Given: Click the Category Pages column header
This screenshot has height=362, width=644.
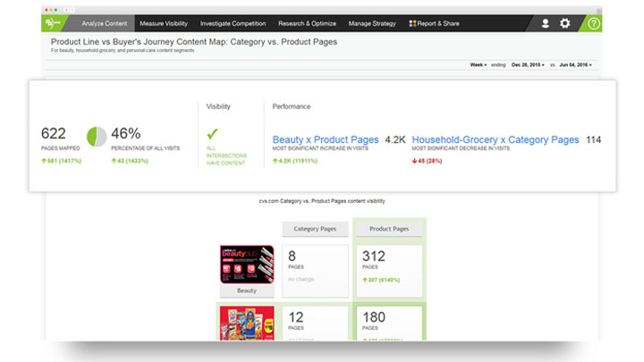Looking at the screenshot, I should pyautogui.click(x=315, y=229).
